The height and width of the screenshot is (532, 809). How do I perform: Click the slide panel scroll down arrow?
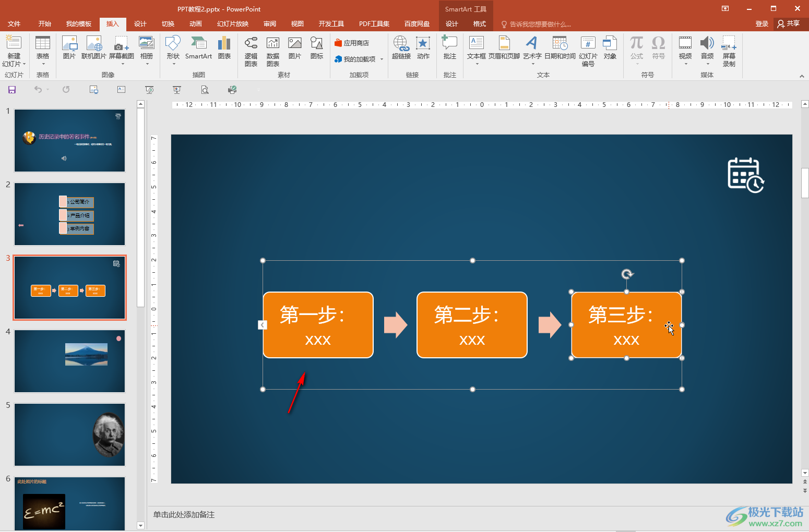[x=140, y=525]
